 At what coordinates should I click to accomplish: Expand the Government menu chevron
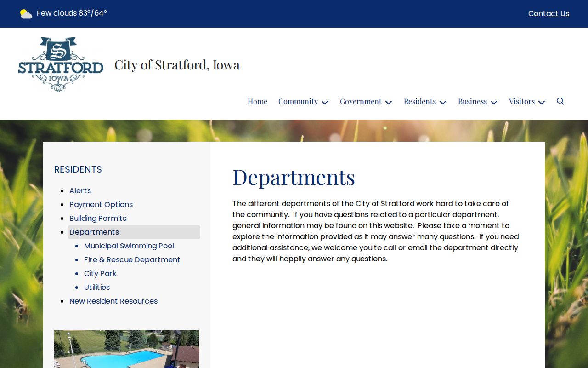pos(389,102)
